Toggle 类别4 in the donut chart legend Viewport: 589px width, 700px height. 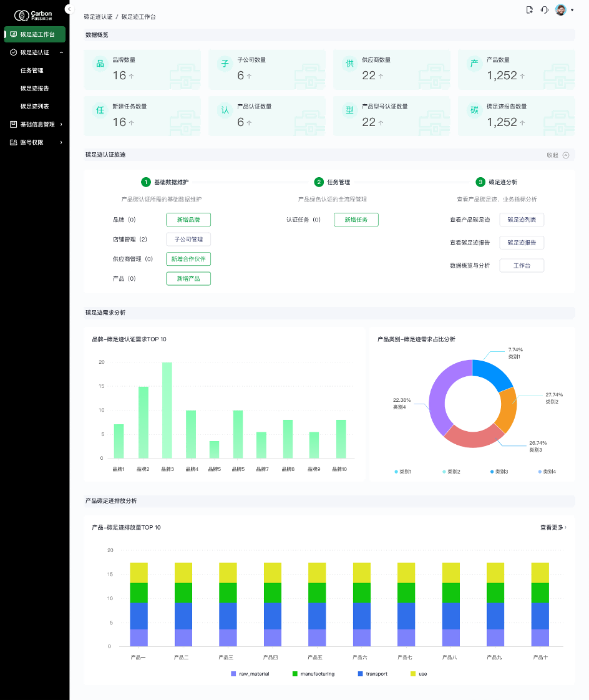[x=547, y=472]
